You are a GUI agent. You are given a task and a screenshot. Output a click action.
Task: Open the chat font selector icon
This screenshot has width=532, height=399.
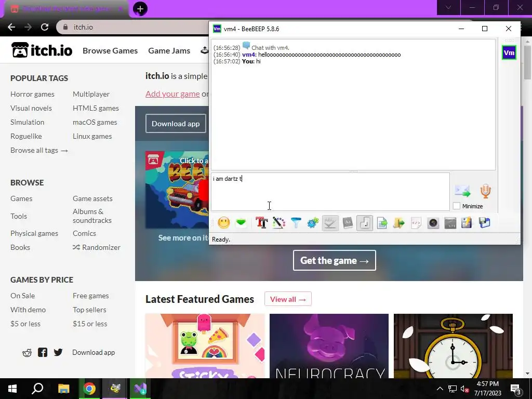pos(262,223)
